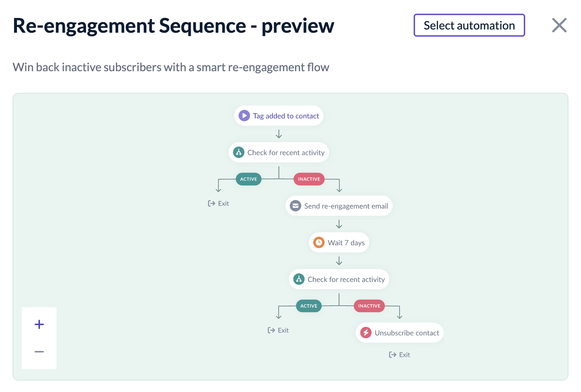Select the Wait 7 days step
Image resolution: width=581 pixels, height=392 pixels.
click(346, 243)
